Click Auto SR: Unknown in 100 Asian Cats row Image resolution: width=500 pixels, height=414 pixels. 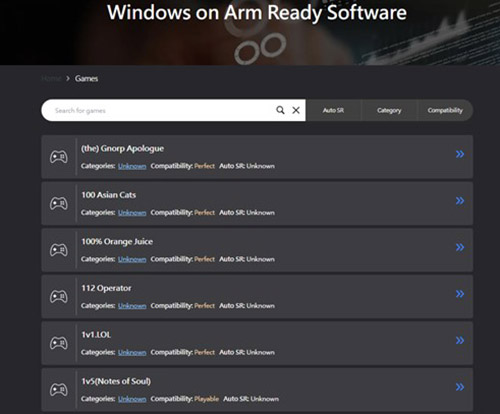tap(247, 213)
